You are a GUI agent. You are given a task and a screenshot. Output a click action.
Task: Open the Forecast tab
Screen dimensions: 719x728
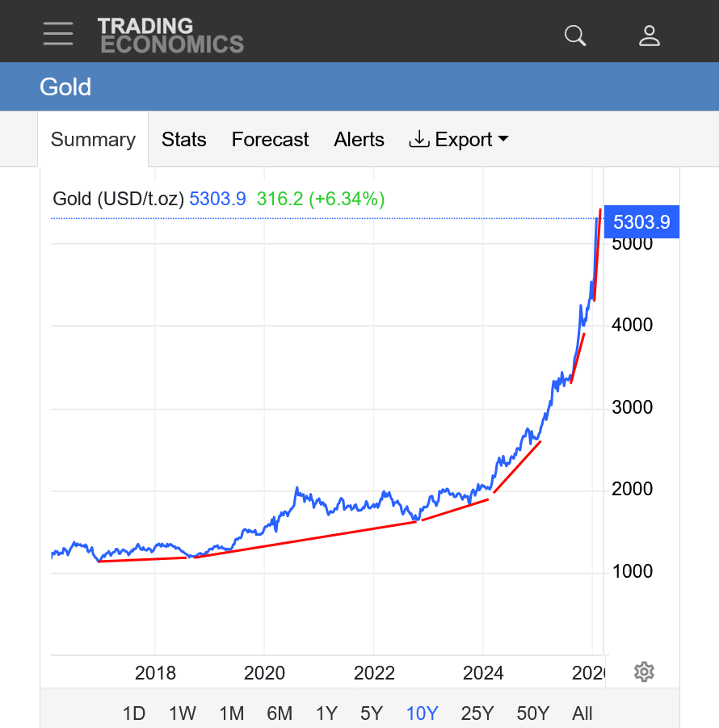(x=270, y=140)
